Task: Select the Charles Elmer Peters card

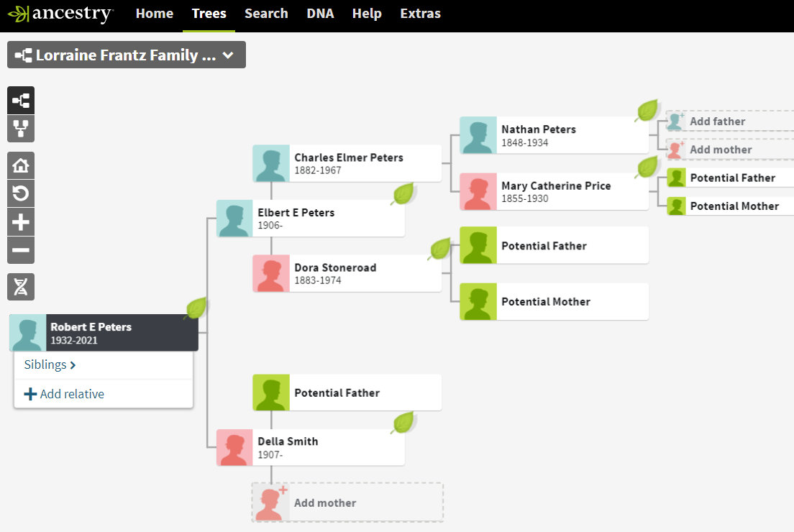Action: click(x=347, y=163)
